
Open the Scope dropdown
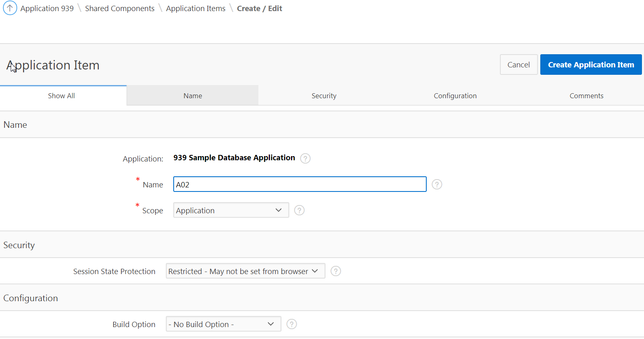click(230, 210)
